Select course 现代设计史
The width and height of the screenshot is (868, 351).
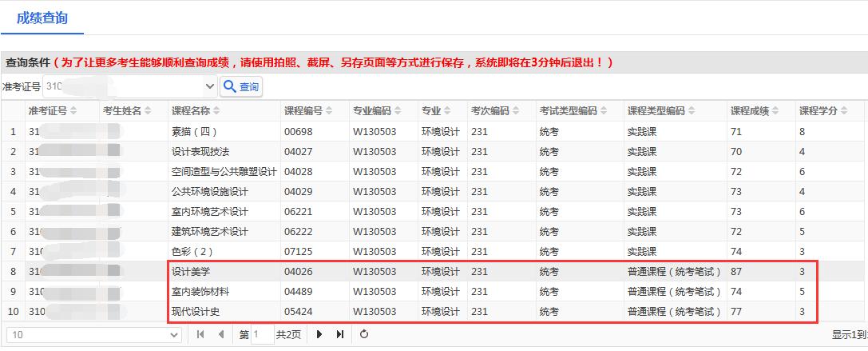tap(196, 312)
